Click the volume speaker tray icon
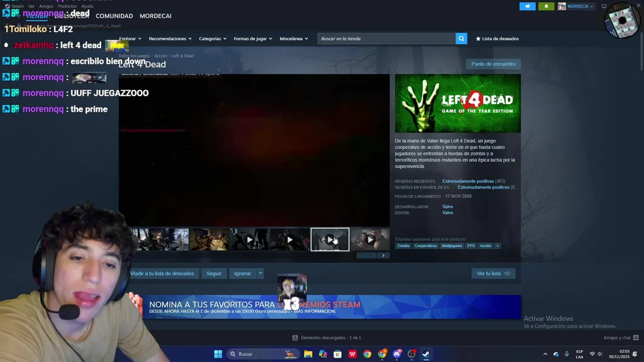This screenshot has height=362, width=644. [x=599, y=354]
